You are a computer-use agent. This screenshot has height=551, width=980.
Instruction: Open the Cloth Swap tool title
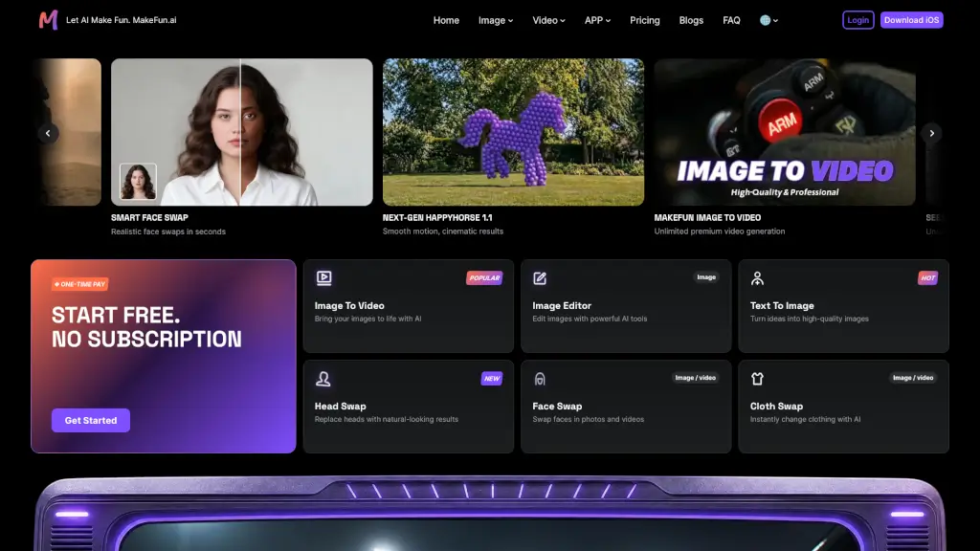pyautogui.click(x=776, y=406)
